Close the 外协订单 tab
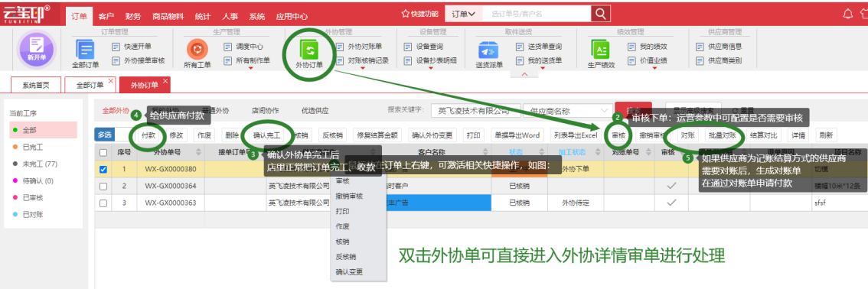Viewport: 868px width, 289px height. (x=165, y=82)
